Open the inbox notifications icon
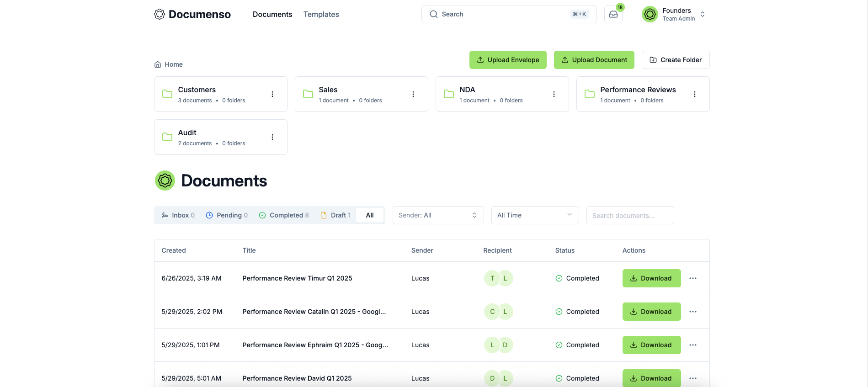 [613, 14]
